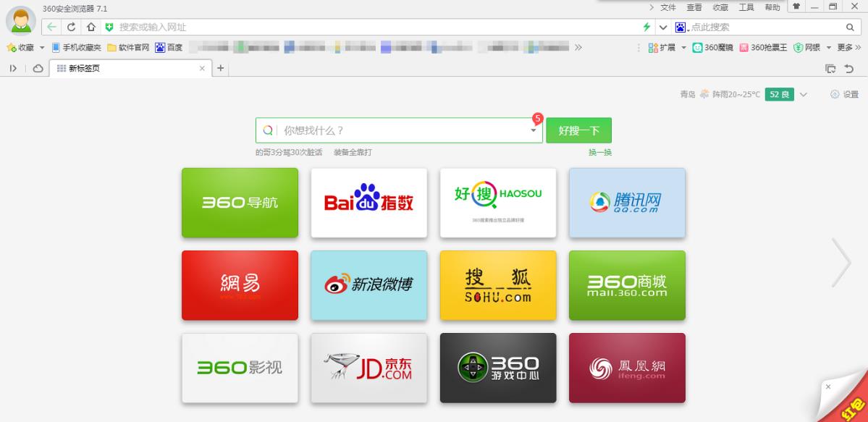Viewport: 868px width, 422px height.
Task: Close the 新标签页 tab
Action: 202,68
